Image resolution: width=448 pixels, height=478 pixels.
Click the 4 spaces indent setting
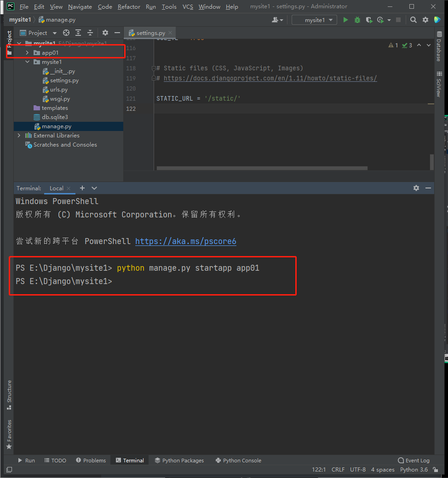pyautogui.click(x=383, y=470)
